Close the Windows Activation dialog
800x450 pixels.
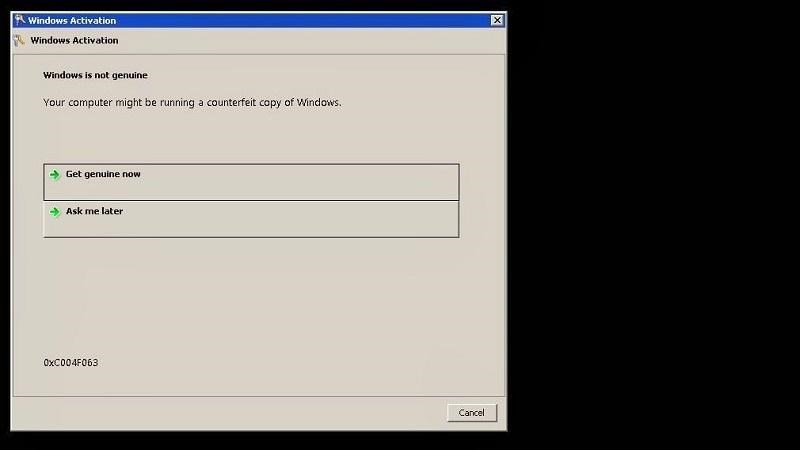pos(497,20)
